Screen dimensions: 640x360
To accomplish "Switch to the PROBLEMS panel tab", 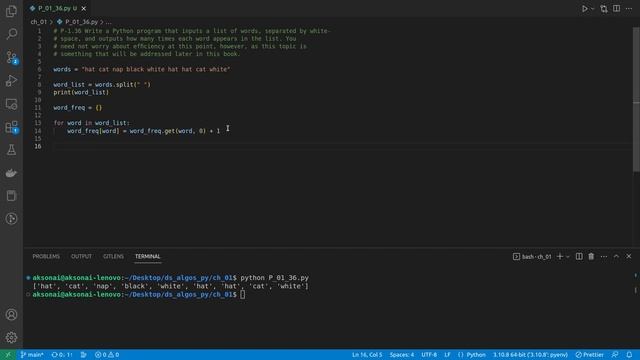I will coord(46,256).
